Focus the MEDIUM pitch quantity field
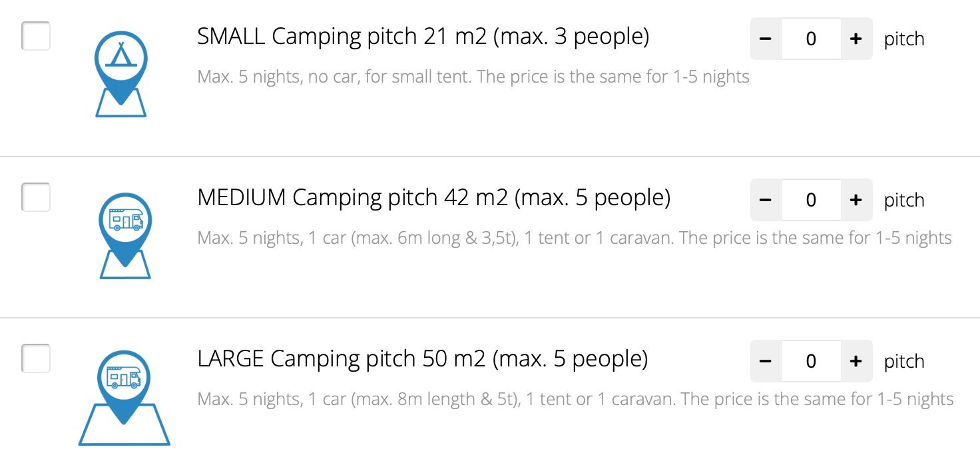 [x=811, y=200]
